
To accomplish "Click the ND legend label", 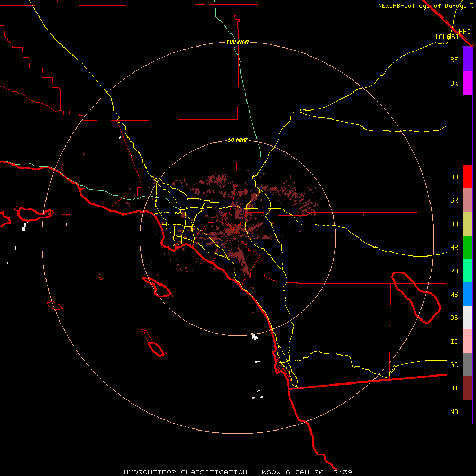I will tap(454, 411).
